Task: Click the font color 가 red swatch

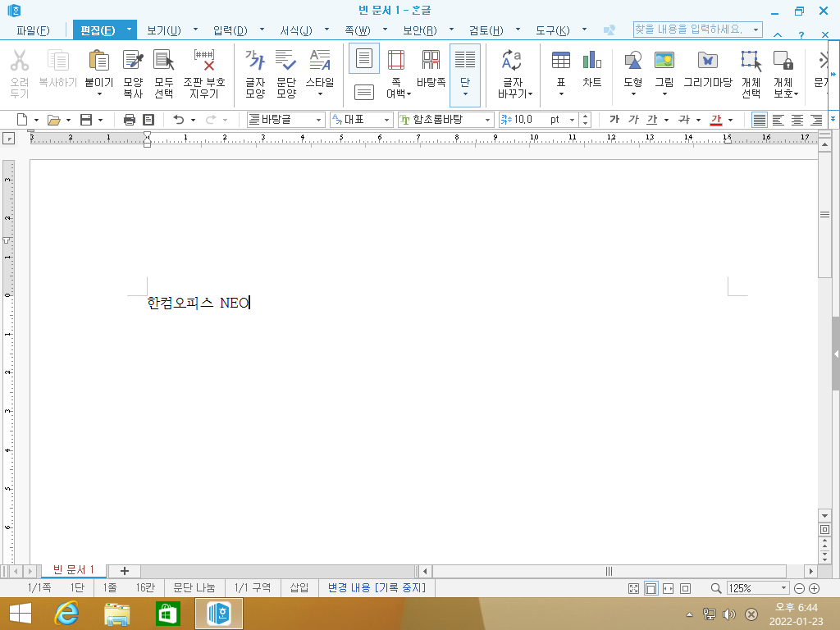Action: tap(716, 120)
